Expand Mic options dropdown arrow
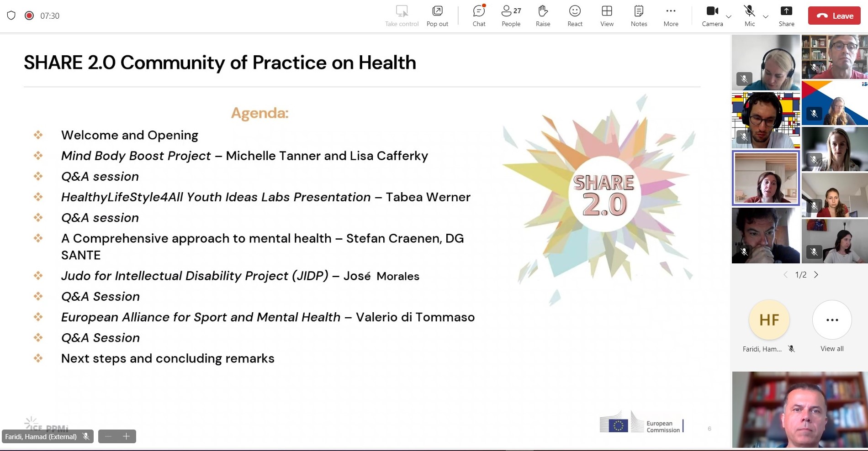This screenshot has height=451, width=868. [x=766, y=16]
